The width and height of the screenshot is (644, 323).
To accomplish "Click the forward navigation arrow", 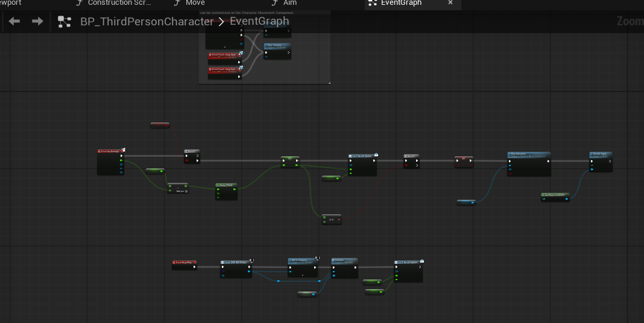I will (x=37, y=22).
